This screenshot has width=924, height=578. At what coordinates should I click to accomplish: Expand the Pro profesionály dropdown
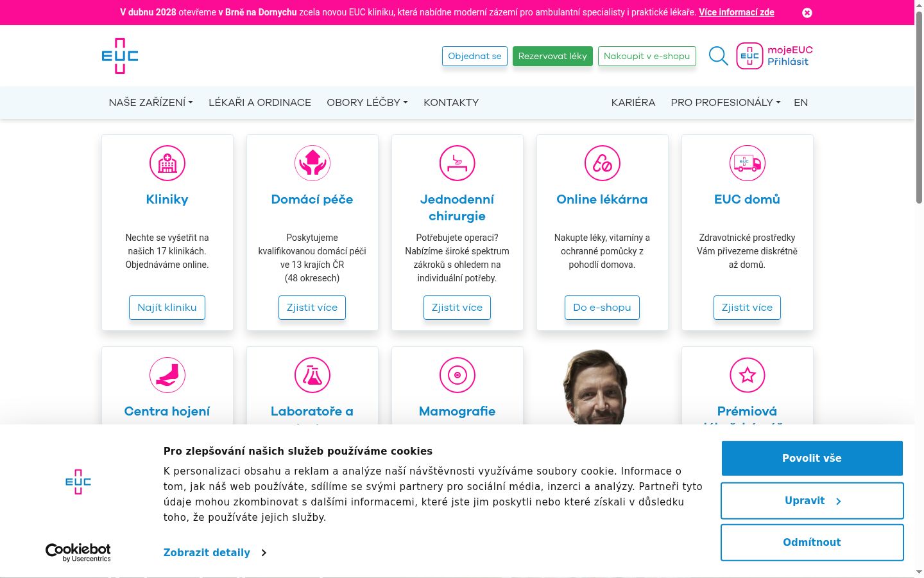click(x=726, y=102)
